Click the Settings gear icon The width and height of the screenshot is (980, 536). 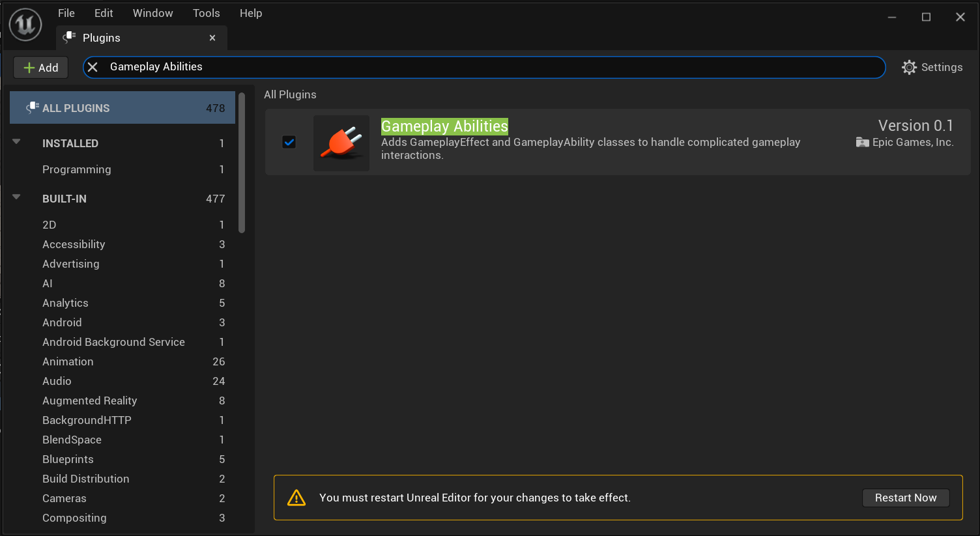[909, 67]
